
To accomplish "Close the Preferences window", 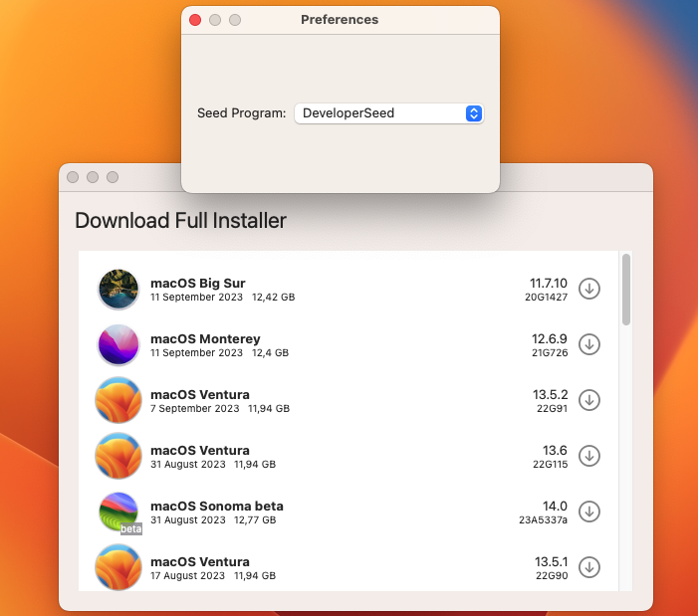I will (x=195, y=20).
